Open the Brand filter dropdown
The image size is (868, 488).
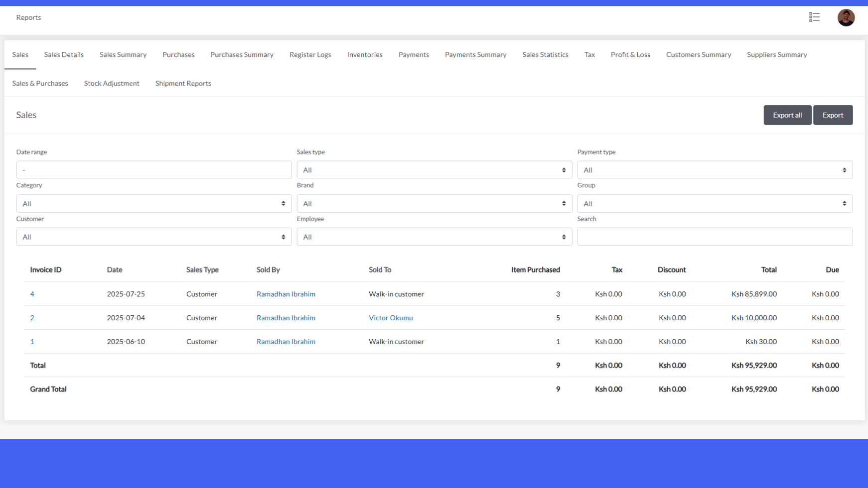[434, 204]
